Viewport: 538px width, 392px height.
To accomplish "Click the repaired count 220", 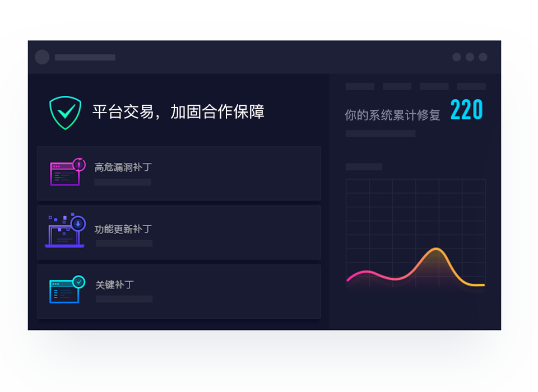I will [x=467, y=110].
